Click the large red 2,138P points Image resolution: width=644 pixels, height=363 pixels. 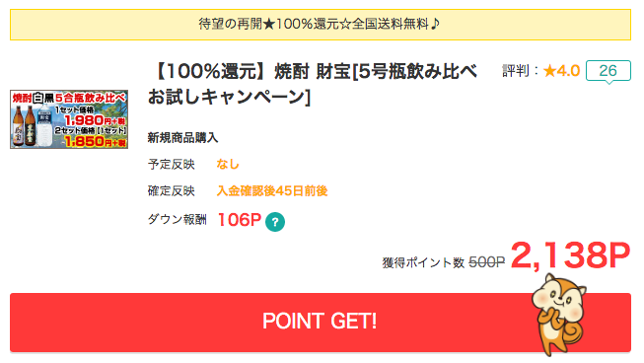point(570,255)
